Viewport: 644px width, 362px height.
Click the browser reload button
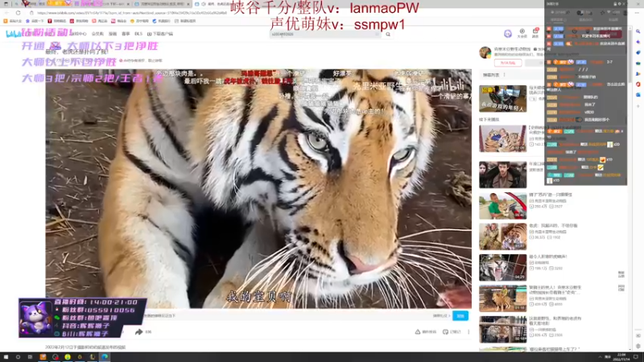pos(18,13)
